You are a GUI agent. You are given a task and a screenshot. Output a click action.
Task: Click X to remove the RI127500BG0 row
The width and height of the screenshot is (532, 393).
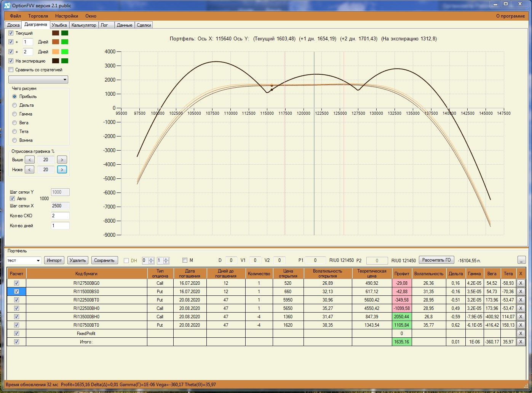tap(521, 283)
